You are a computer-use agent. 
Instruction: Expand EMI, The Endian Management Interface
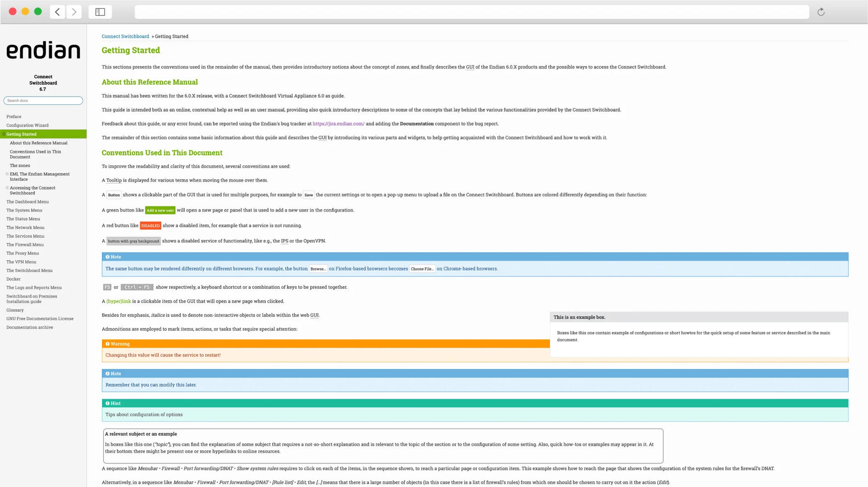tap(7, 174)
